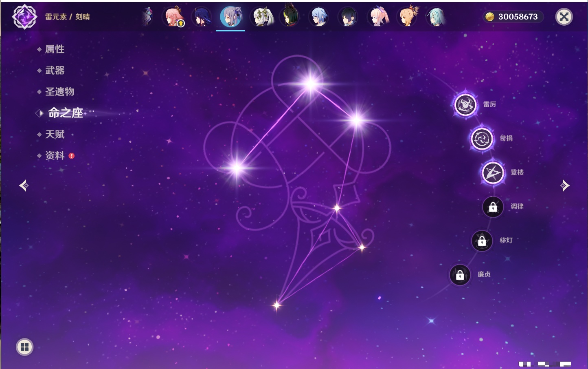This screenshot has width=588, height=369.
Task: Switch to pink-haired Yae Miko avatar
Action: [173, 17]
